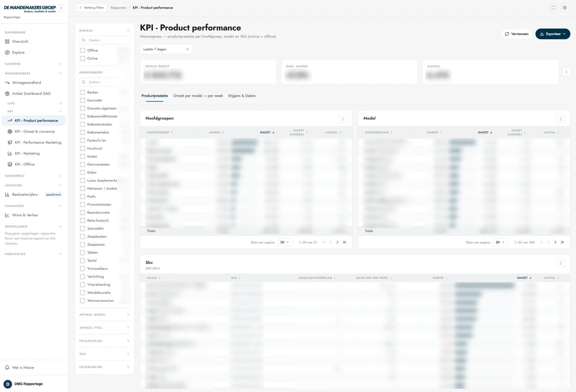
Task: Jump to last page in Model table
Action: [562, 242]
